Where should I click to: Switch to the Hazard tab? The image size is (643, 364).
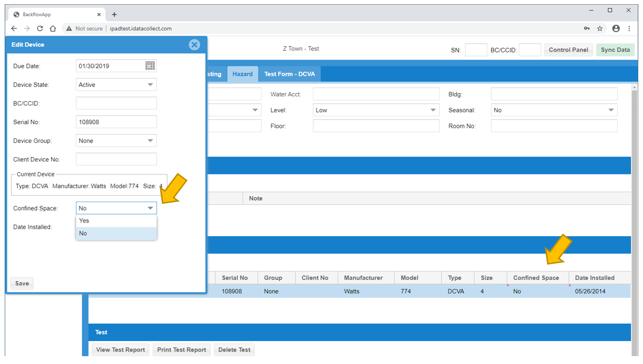(x=243, y=74)
